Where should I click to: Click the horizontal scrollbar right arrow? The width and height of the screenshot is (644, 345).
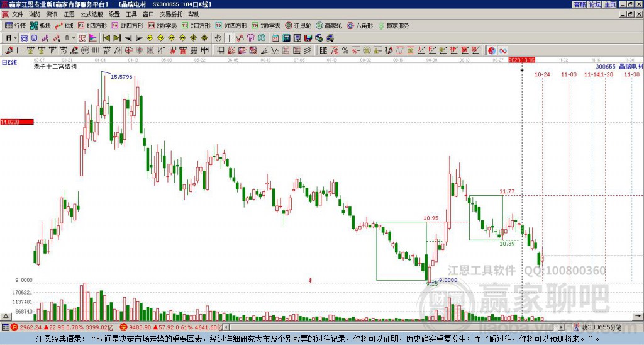pyautogui.click(x=562, y=327)
